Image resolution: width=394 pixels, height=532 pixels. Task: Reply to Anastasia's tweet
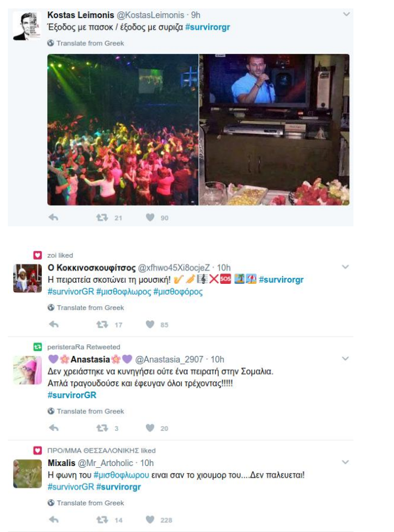[x=54, y=428]
